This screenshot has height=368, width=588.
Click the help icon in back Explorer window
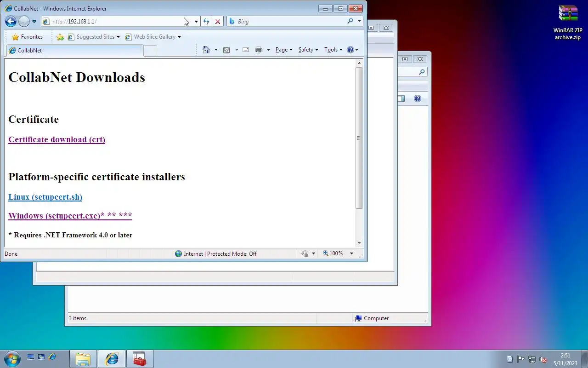[417, 98]
